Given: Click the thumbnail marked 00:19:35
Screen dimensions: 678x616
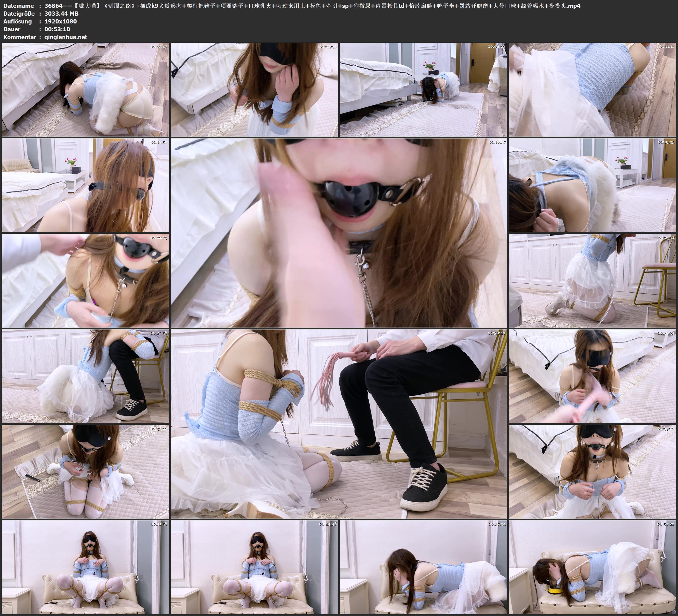Looking at the screenshot, I should [x=592, y=185].
